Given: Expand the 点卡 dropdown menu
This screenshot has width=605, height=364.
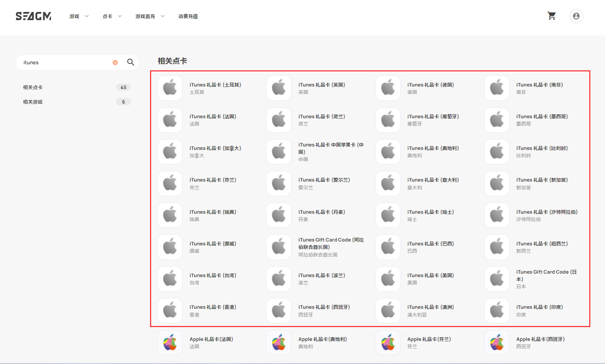Looking at the screenshot, I should [112, 16].
